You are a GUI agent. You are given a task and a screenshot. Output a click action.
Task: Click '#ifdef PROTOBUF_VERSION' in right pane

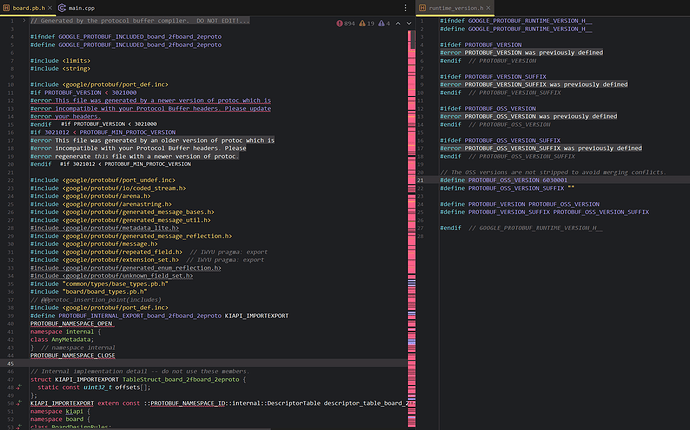point(481,44)
